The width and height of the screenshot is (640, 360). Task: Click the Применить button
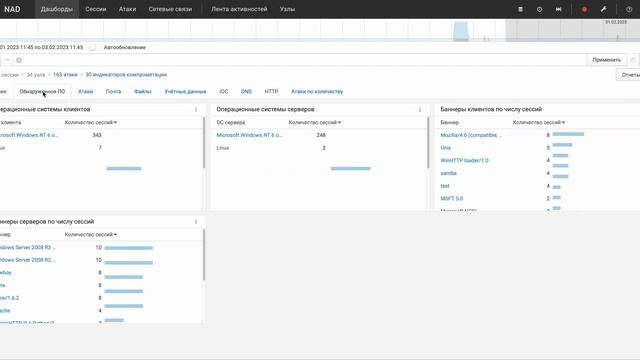click(607, 60)
